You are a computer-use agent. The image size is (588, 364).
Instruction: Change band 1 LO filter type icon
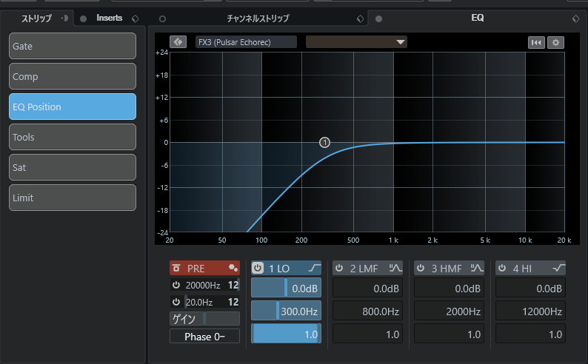(314, 268)
